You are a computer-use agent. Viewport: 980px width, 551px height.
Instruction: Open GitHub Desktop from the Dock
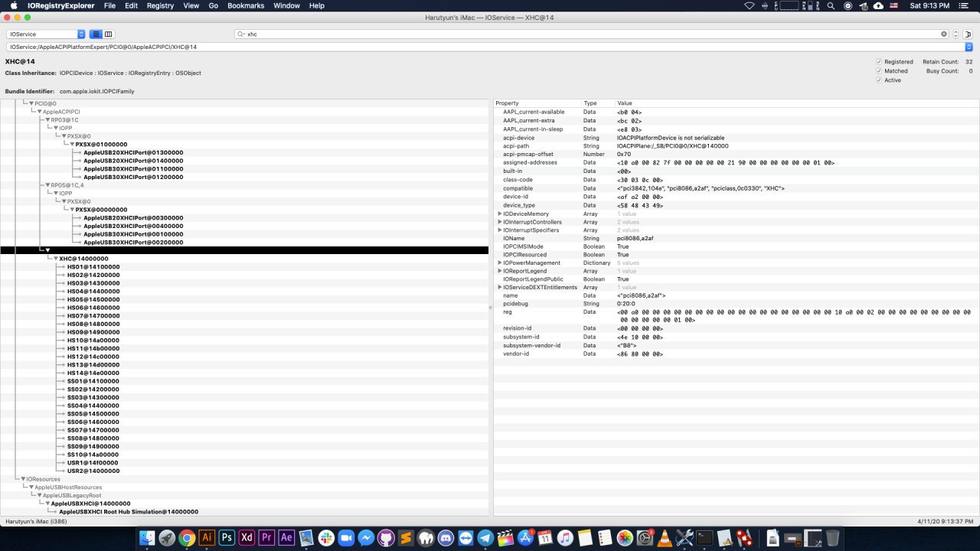pyautogui.click(x=387, y=538)
